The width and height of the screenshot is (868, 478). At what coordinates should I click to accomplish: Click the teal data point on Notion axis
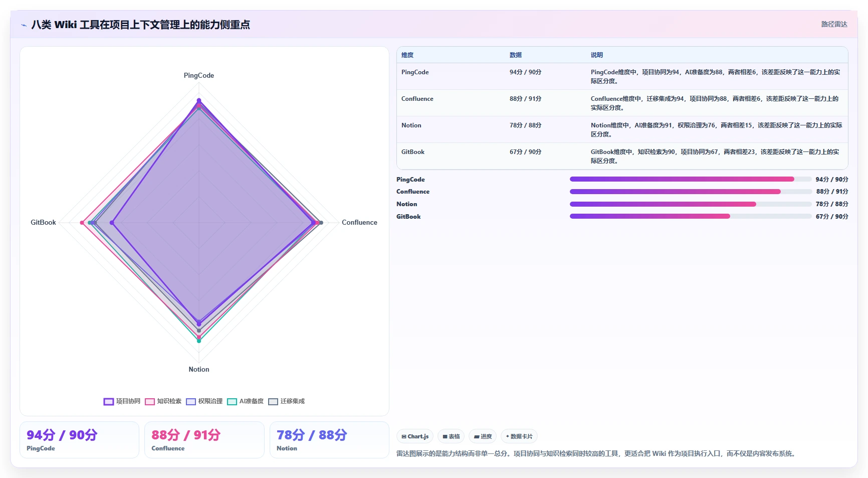click(x=199, y=341)
